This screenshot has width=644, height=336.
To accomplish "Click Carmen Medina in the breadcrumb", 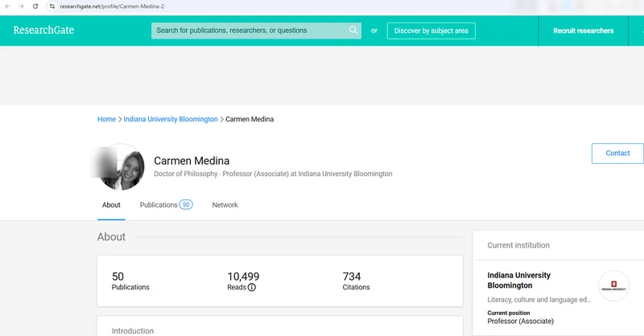I will coord(250,119).
